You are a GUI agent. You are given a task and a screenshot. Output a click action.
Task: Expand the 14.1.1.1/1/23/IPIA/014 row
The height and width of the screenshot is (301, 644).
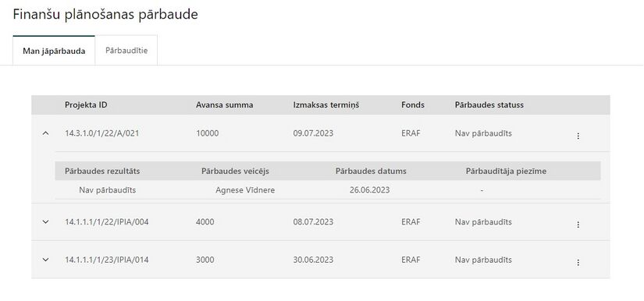pyautogui.click(x=45, y=260)
